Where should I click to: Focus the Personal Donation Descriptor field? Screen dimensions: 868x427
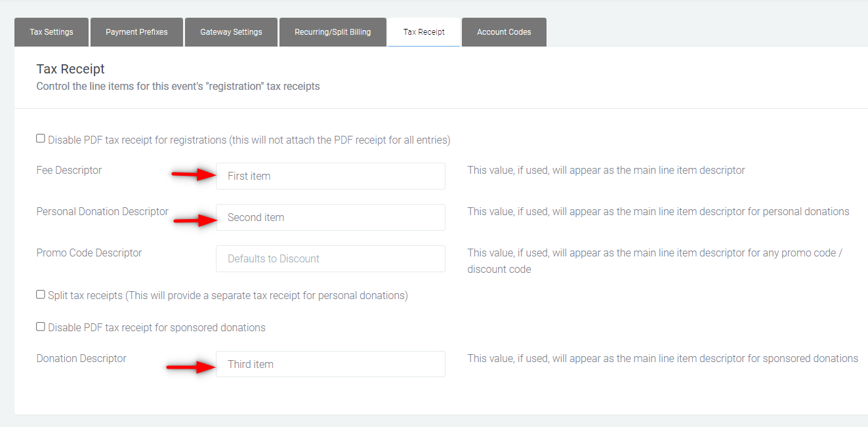click(x=331, y=217)
